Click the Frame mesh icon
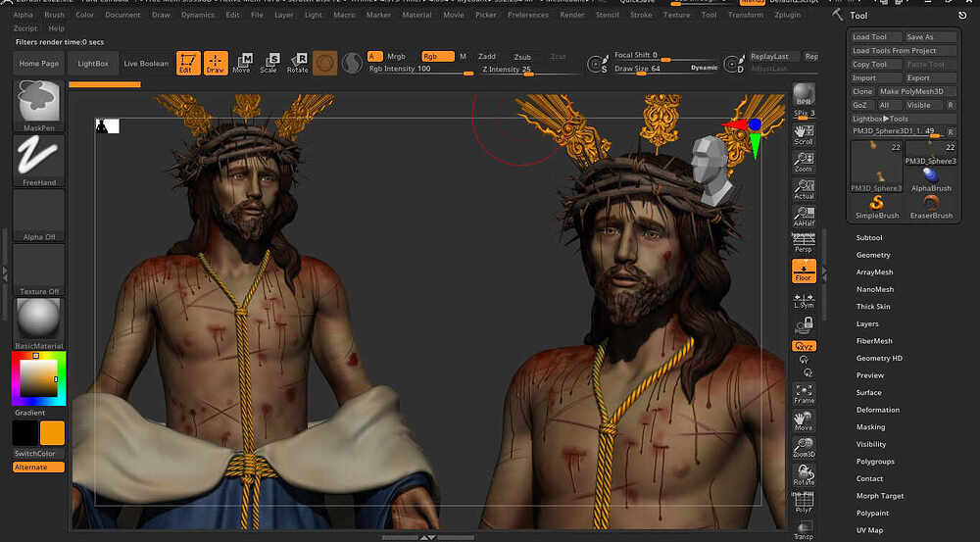This screenshot has width=980, height=542. click(804, 394)
